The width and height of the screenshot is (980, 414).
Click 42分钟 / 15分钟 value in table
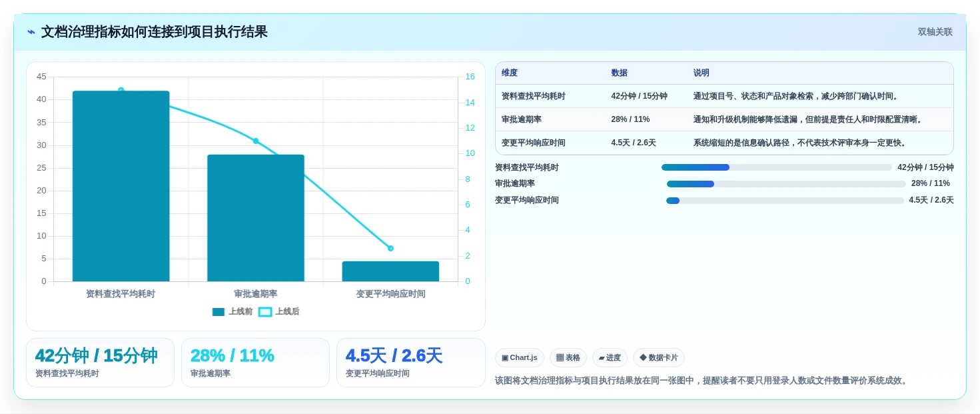(640, 96)
